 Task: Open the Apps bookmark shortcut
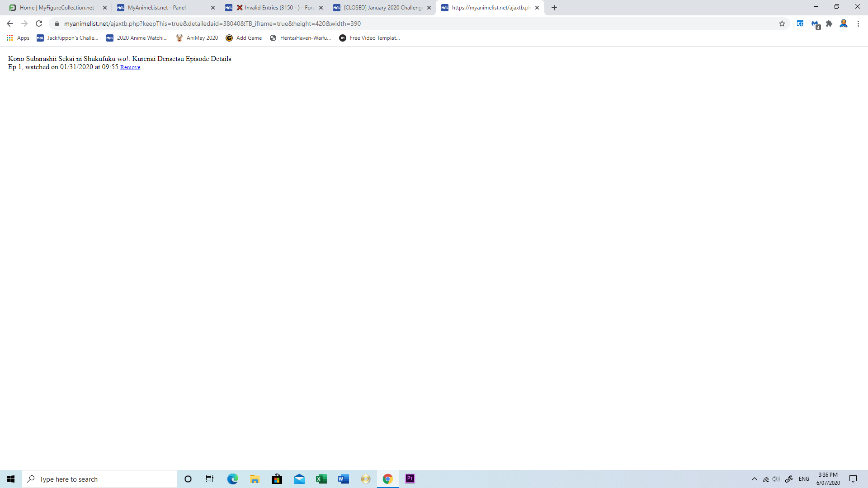point(18,38)
